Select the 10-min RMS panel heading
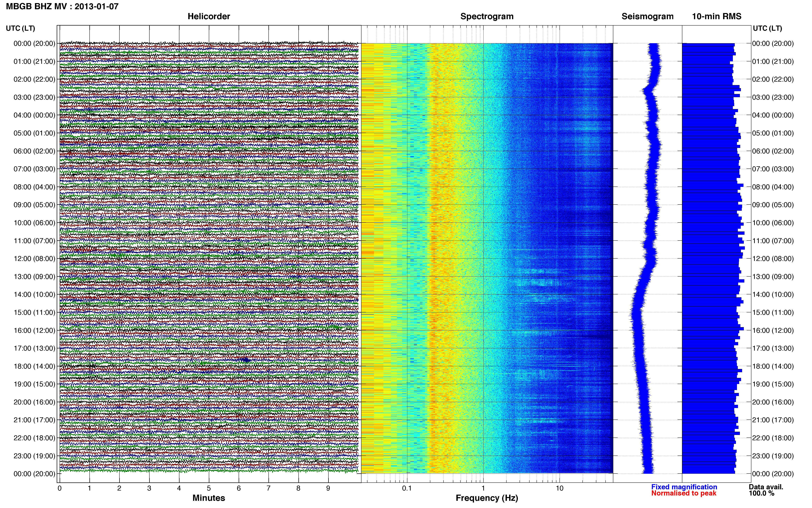The height and width of the screenshot is (508, 812). pyautogui.click(x=717, y=16)
